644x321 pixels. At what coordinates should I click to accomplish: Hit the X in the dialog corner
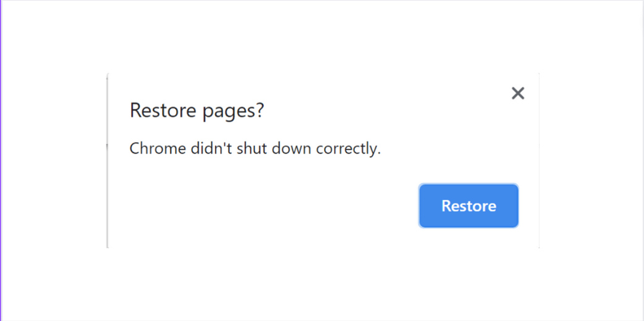pos(518,93)
